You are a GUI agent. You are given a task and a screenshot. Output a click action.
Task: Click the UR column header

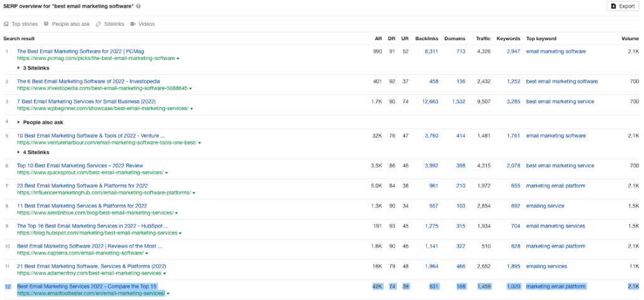pyautogui.click(x=405, y=38)
